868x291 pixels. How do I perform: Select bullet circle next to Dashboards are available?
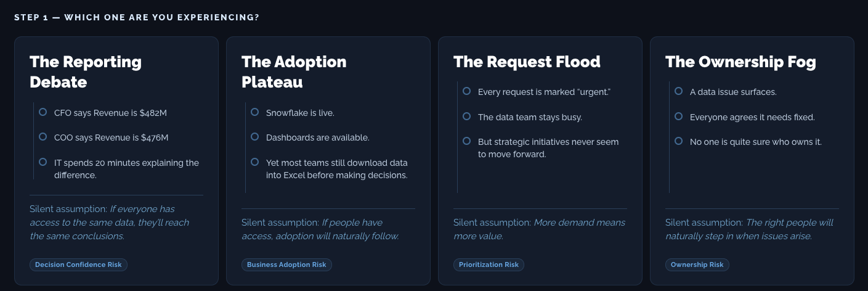click(254, 137)
